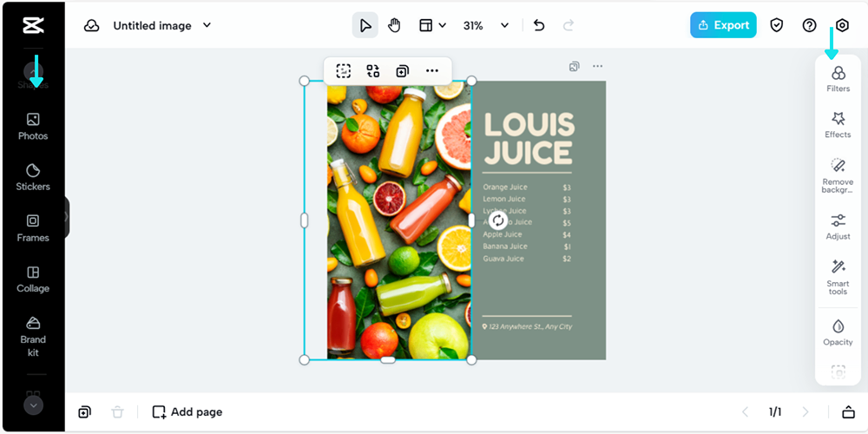Image resolution: width=868 pixels, height=434 pixels.
Task: Click the duplicate page icon in bottom bar
Action: pyautogui.click(x=84, y=411)
